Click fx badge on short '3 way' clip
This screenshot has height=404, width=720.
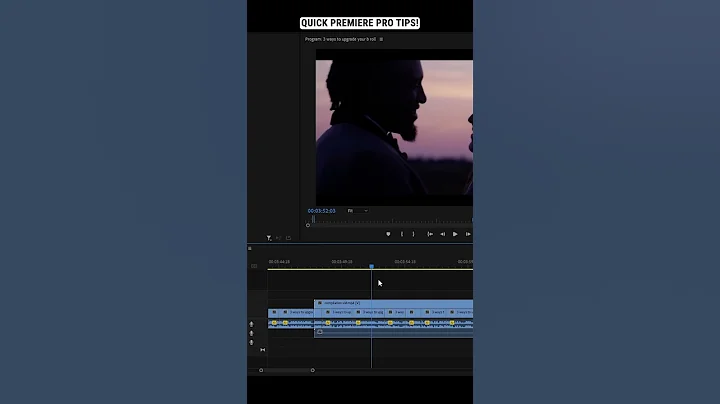point(391,312)
